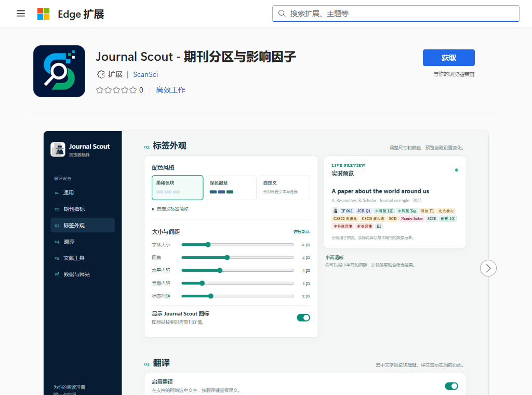Select the 深色徽章 color style

(231, 187)
